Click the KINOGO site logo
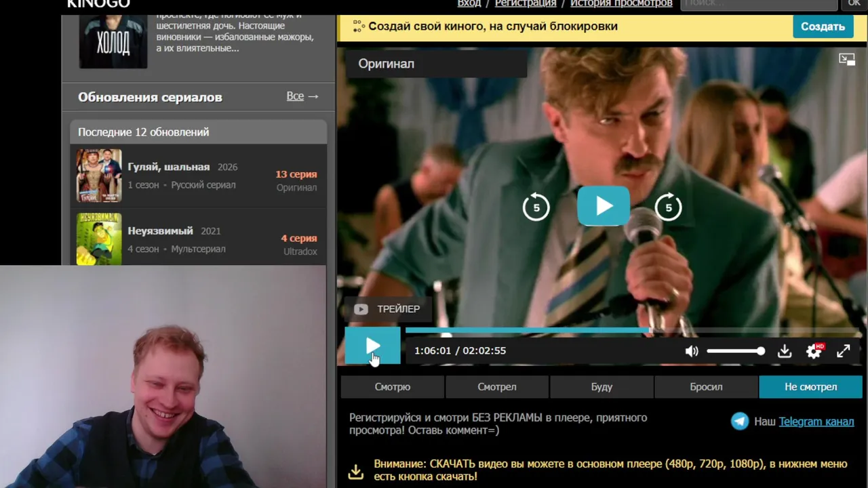The height and width of the screenshot is (488, 868). (x=98, y=4)
